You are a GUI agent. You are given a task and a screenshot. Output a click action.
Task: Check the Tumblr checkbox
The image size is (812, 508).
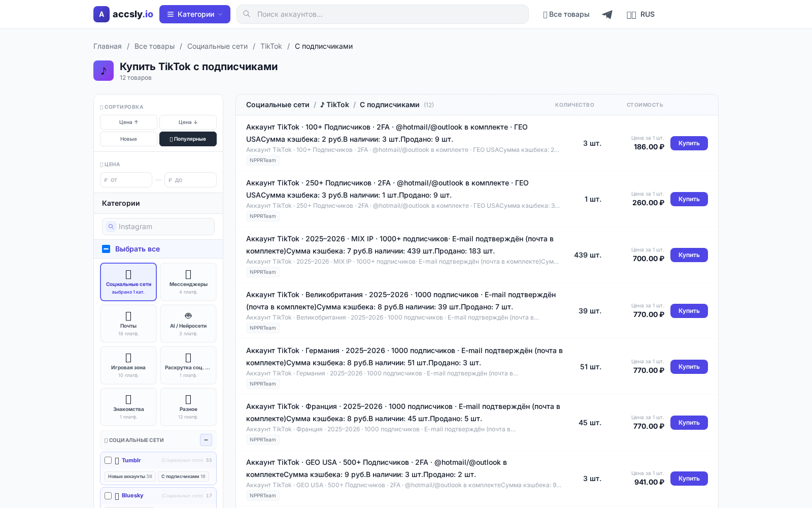coord(108,460)
